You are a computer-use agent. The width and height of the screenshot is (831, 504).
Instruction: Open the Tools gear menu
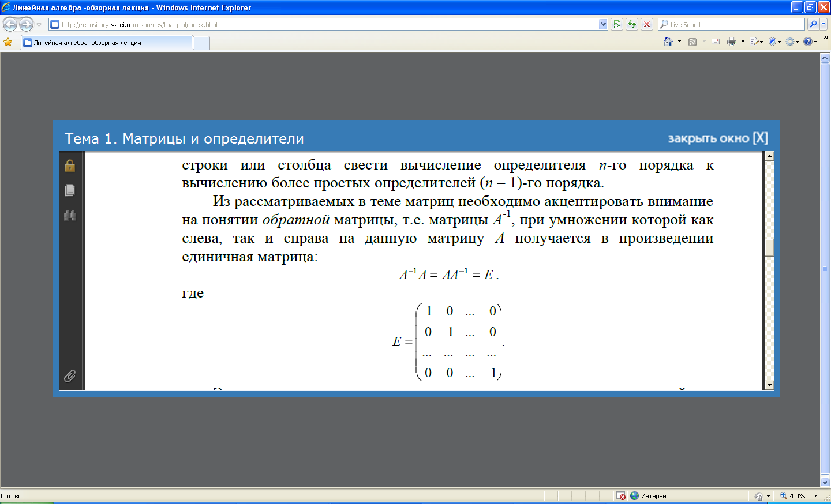(792, 42)
